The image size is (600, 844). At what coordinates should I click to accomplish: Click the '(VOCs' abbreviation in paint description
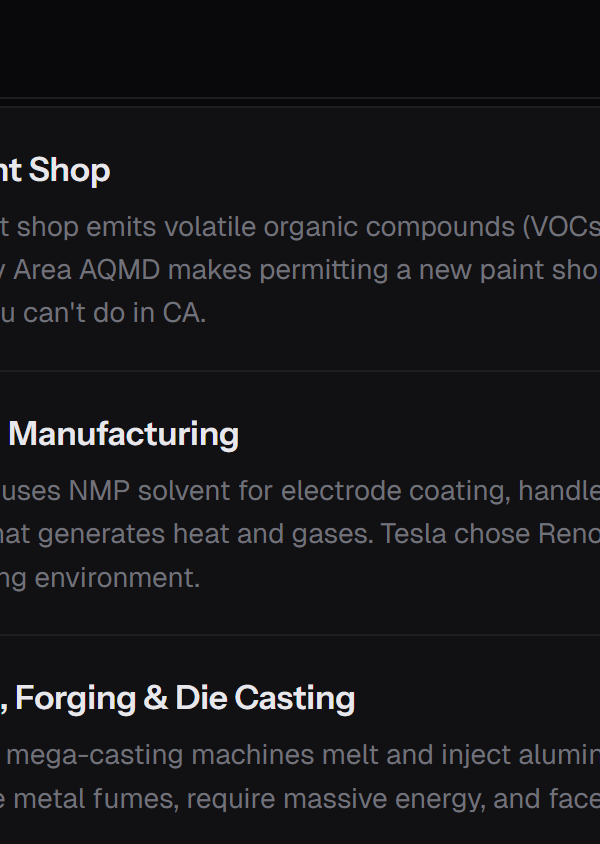560,227
